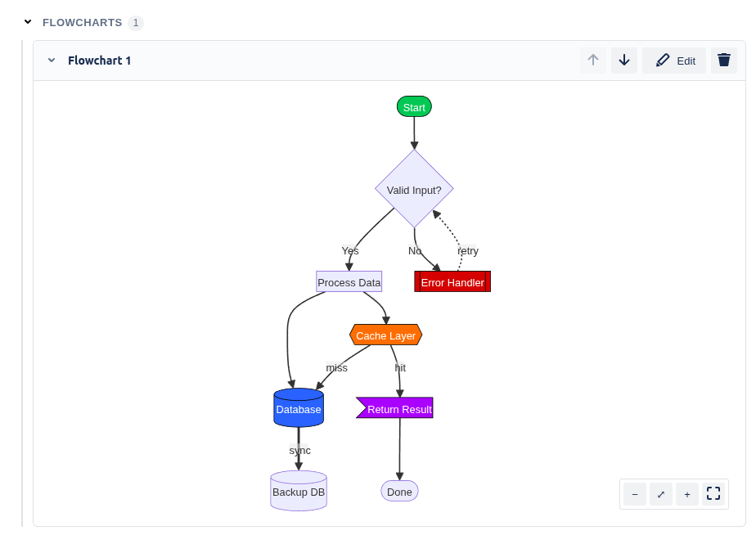
Task: Select the green Start node
Action: tap(414, 106)
